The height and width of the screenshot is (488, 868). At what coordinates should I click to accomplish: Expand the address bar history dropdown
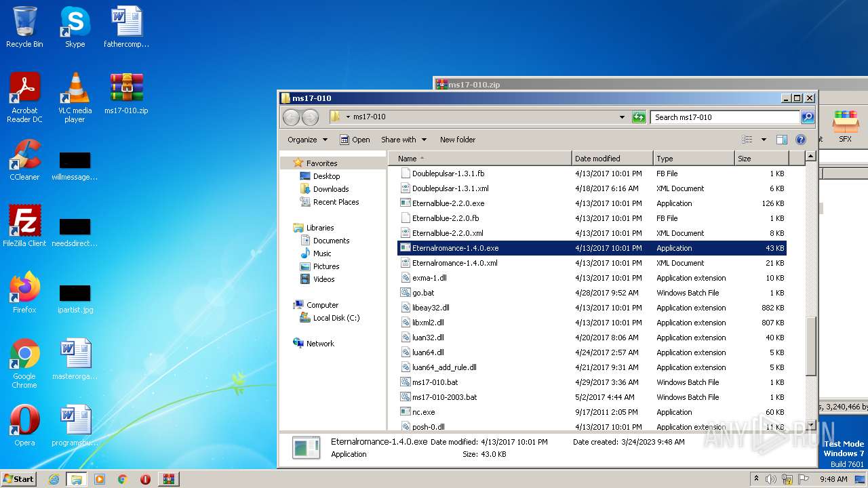click(622, 117)
